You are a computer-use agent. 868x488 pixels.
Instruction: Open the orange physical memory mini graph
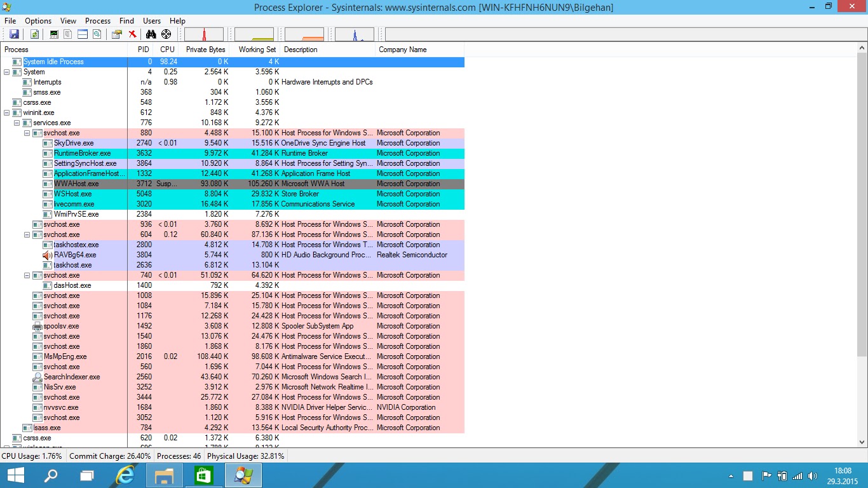pos(304,34)
